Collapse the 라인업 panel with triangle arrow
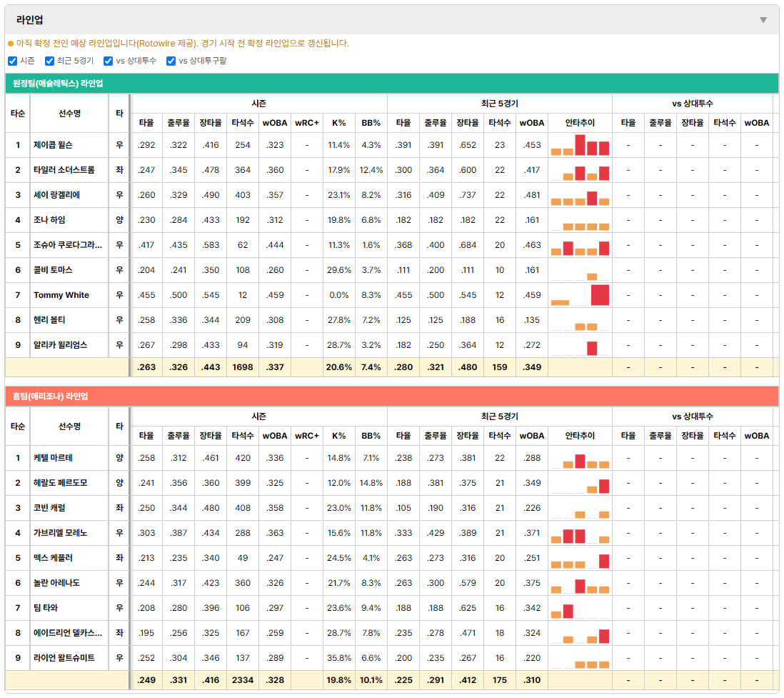This screenshot has height=698, width=784. (763, 20)
